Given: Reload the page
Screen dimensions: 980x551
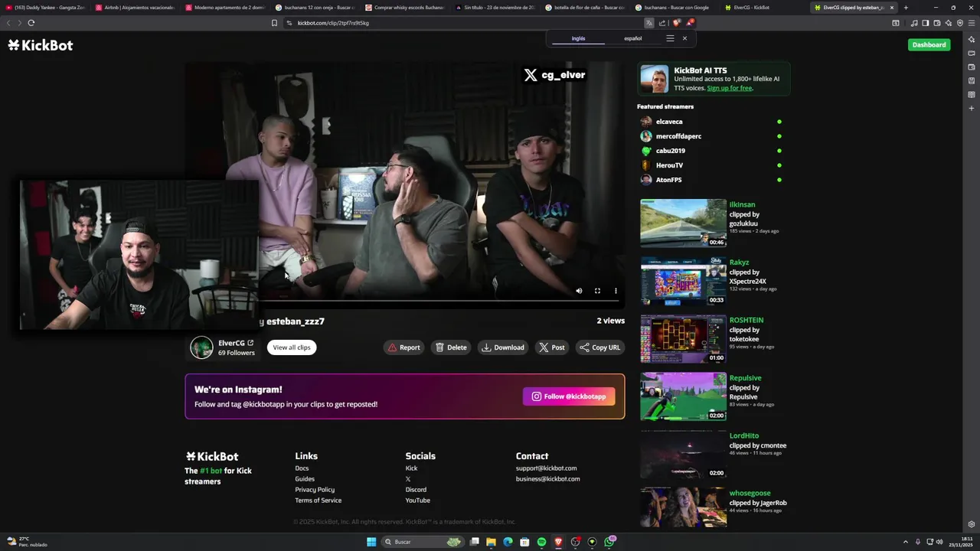Looking at the screenshot, I should [x=31, y=23].
